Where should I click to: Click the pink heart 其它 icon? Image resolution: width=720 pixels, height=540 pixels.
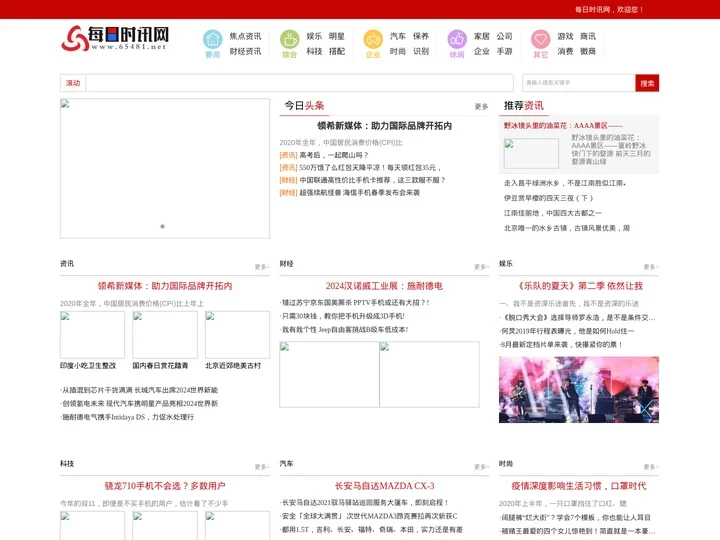point(540,39)
